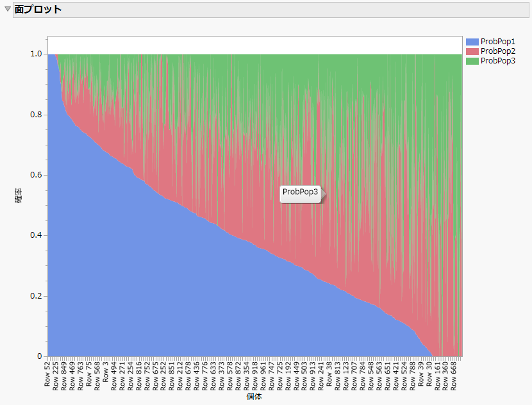Click the Row 75 x-axis label
This screenshot has width=532, height=405.
coord(89,374)
